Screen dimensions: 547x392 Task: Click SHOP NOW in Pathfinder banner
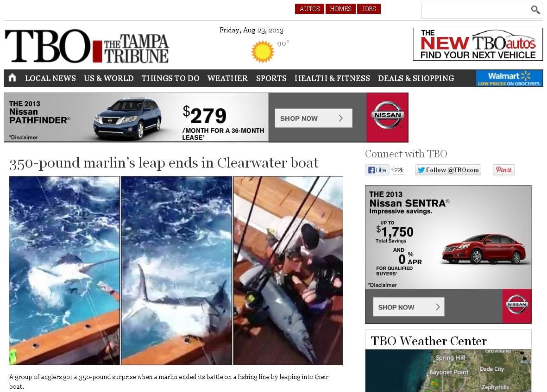pyautogui.click(x=313, y=118)
